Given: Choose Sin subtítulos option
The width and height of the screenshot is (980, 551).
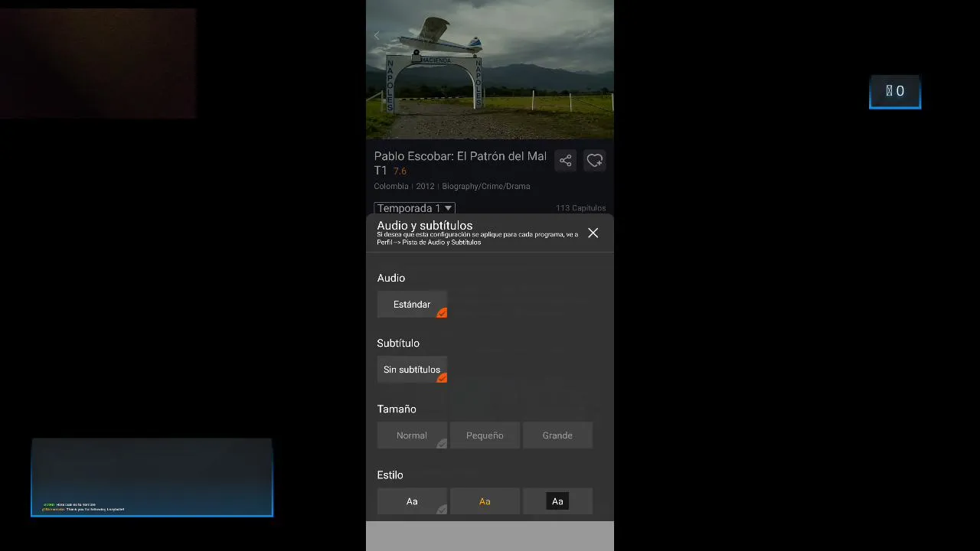Looking at the screenshot, I should coord(412,370).
